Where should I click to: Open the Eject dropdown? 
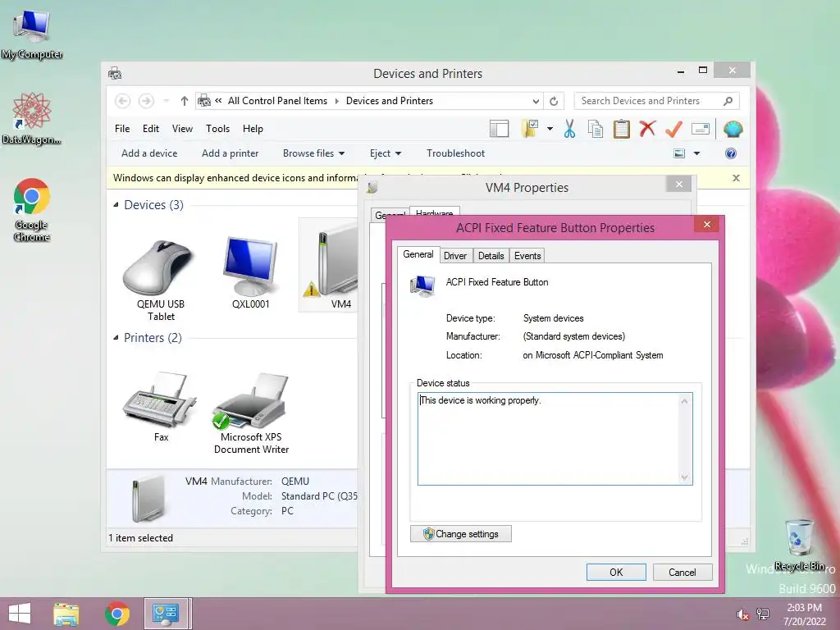click(x=386, y=153)
